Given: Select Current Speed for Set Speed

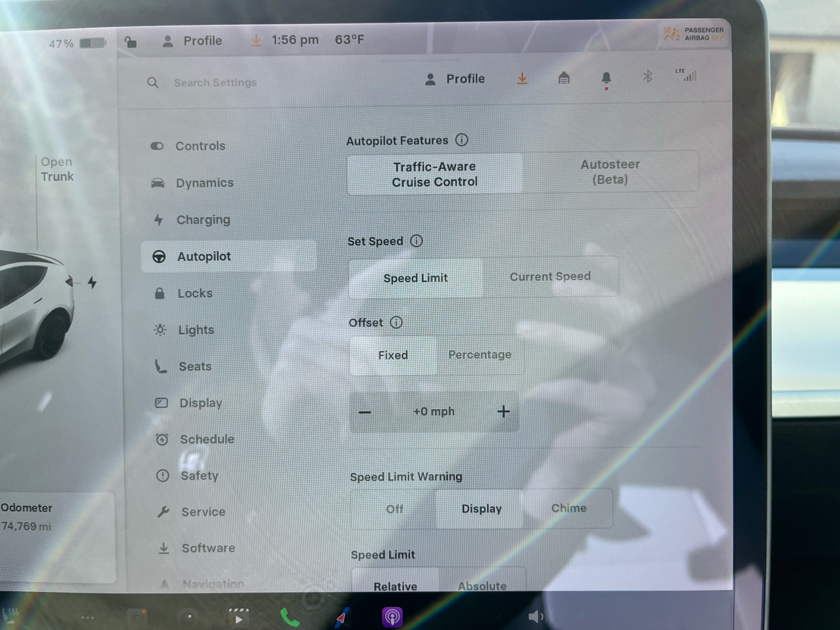Looking at the screenshot, I should pos(550,277).
